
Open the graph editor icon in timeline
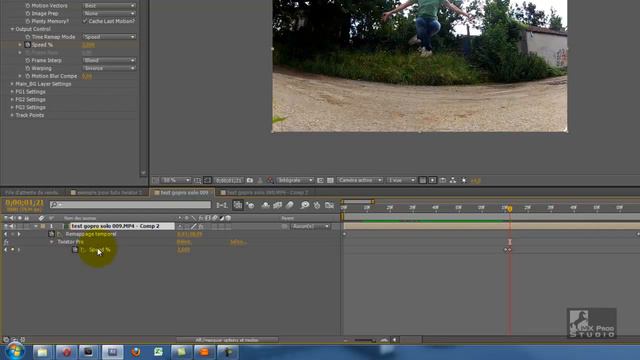point(329,205)
